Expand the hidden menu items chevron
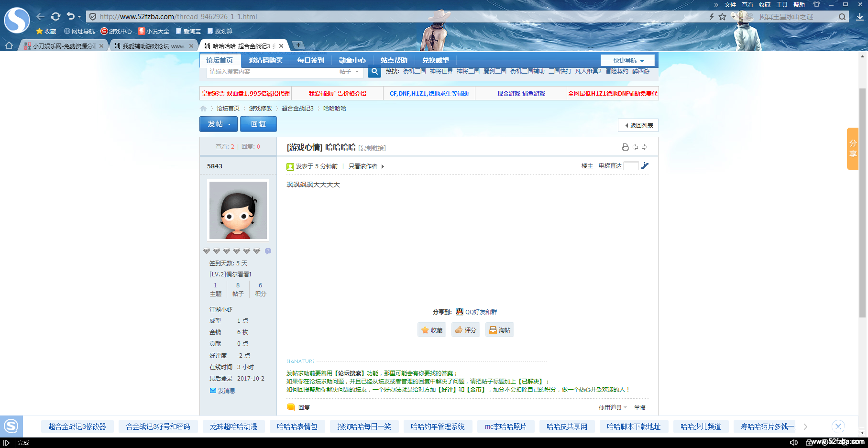The height and width of the screenshot is (448, 868). 716,5
